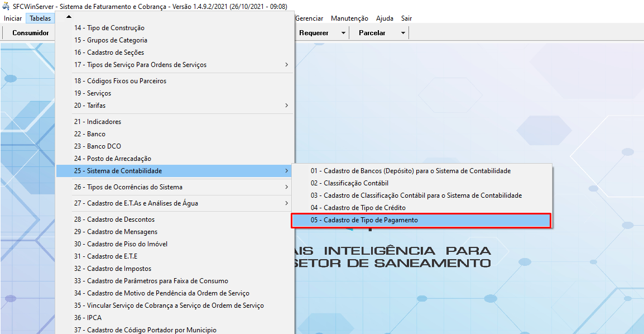Expand 26 - Tipos de Ocorrências do Sistema
Image resolution: width=644 pixels, height=334 pixels.
tap(286, 187)
